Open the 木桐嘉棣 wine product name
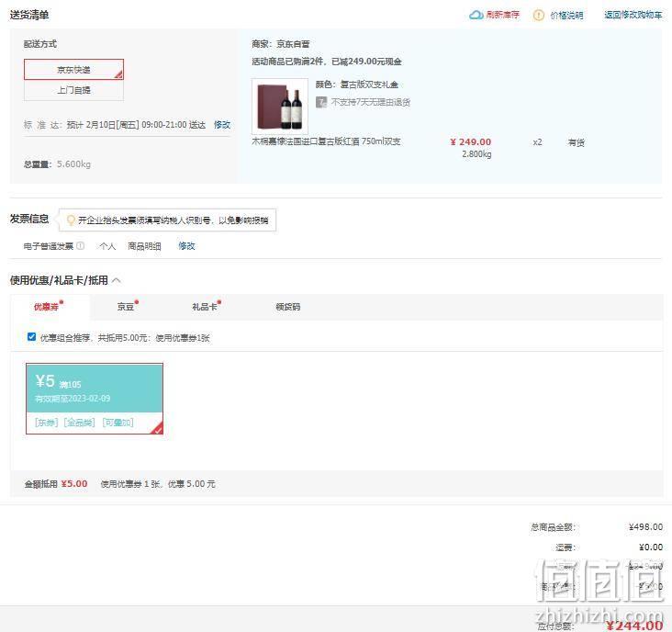The height and width of the screenshot is (632, 672). (x=326, y=141)
